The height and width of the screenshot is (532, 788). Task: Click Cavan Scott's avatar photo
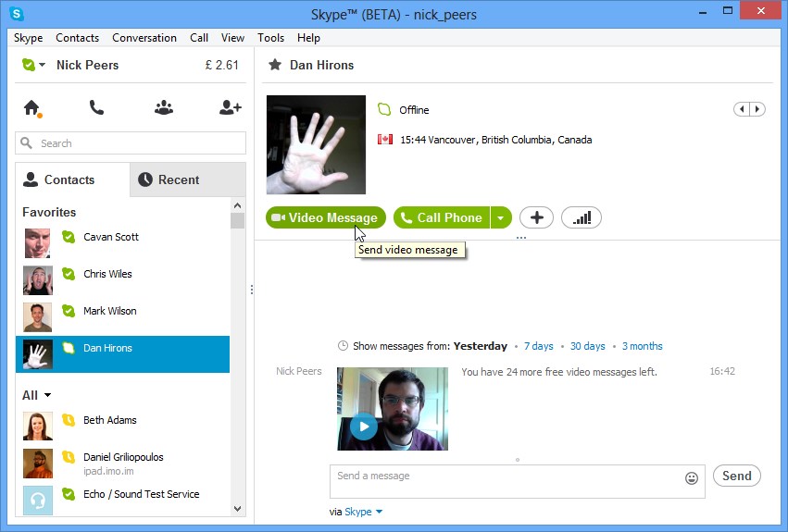point(38,243)
